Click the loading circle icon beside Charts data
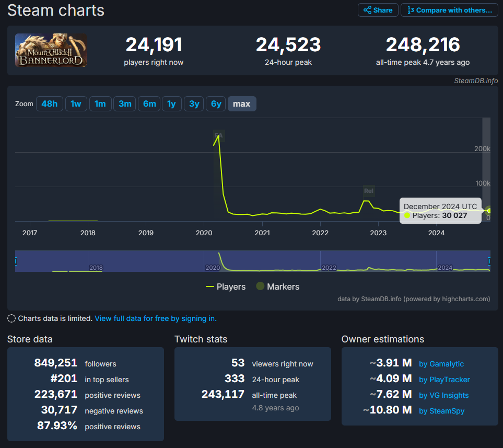 pyautogui.click(x=11, y=318)
